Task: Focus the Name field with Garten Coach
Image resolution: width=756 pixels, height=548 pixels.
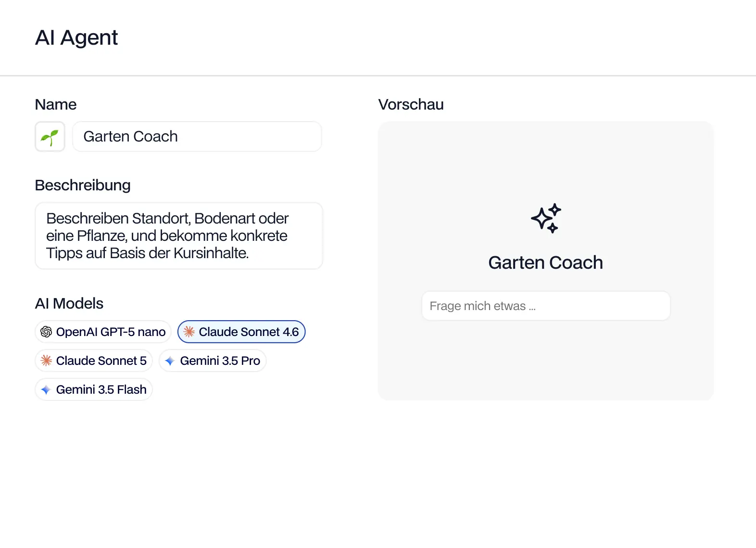Action: pyautogui.click(x=197, y=137)
